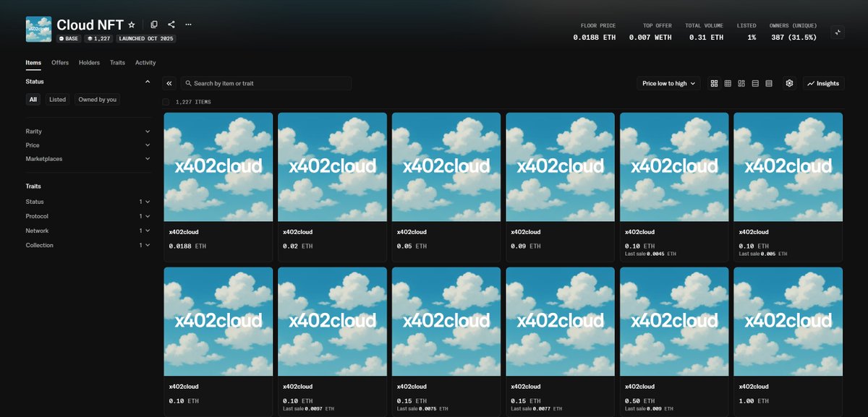Image resolution: width=868 pixels, height=417 pixels.
Task: Open the item with last sale 0.0075 ETH
Action: (x=446, y=342)
